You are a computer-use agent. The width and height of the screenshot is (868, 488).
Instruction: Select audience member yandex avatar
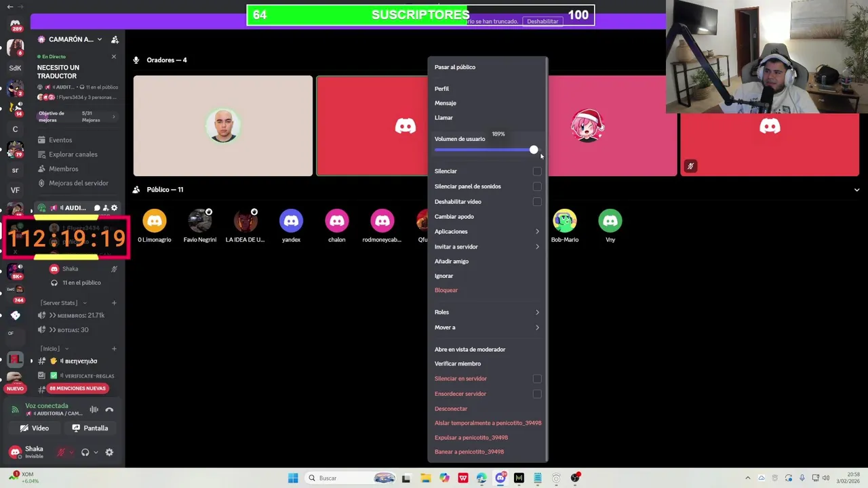(x=291, y=220)
